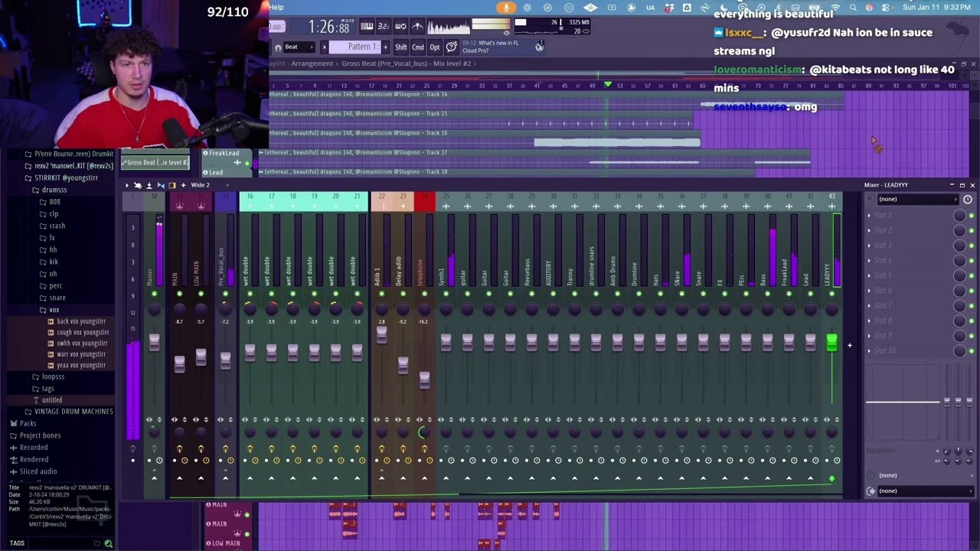Mute the Pre_Vocal_bus mixer track

point(225,294)
